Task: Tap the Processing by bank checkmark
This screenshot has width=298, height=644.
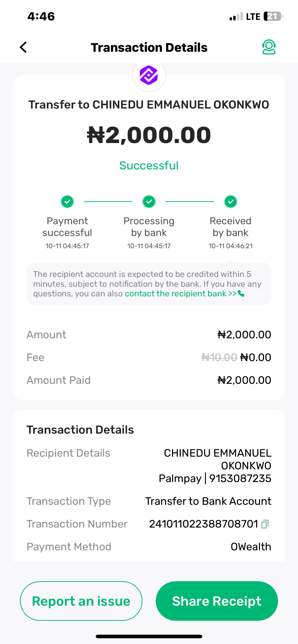Action: tap(149, 201)
